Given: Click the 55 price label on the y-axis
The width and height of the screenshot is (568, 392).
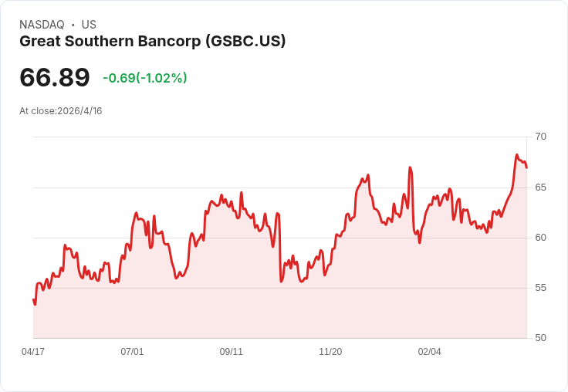Looking at the screenshot, I should pos(540,288).
